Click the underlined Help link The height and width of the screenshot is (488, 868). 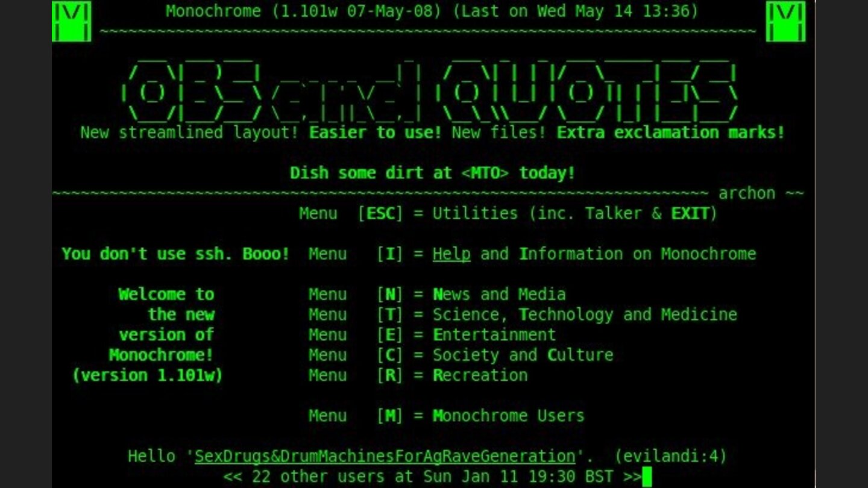451,254
